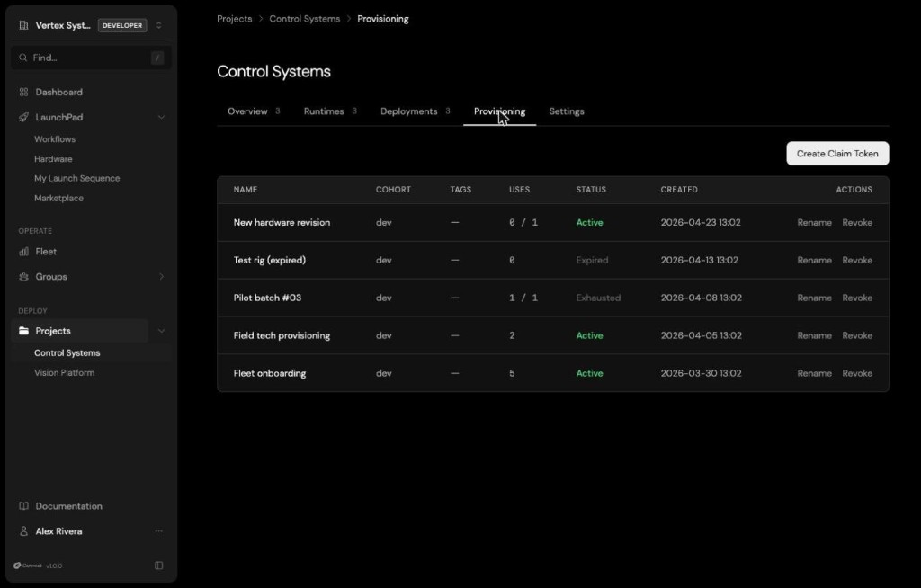Viewport: 921px width, 588px height.
Task: Click the organization building icon beside Vertex Syst
Action: pos(23,25)
